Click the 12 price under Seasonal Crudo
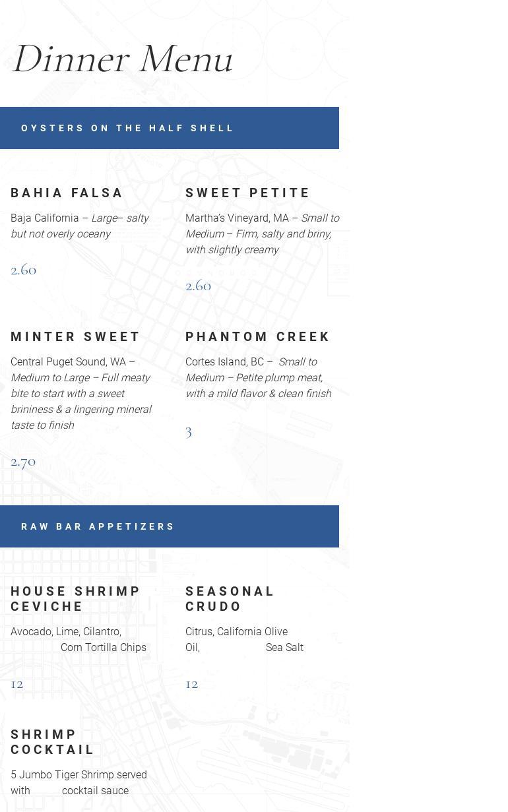 point(192,684)
